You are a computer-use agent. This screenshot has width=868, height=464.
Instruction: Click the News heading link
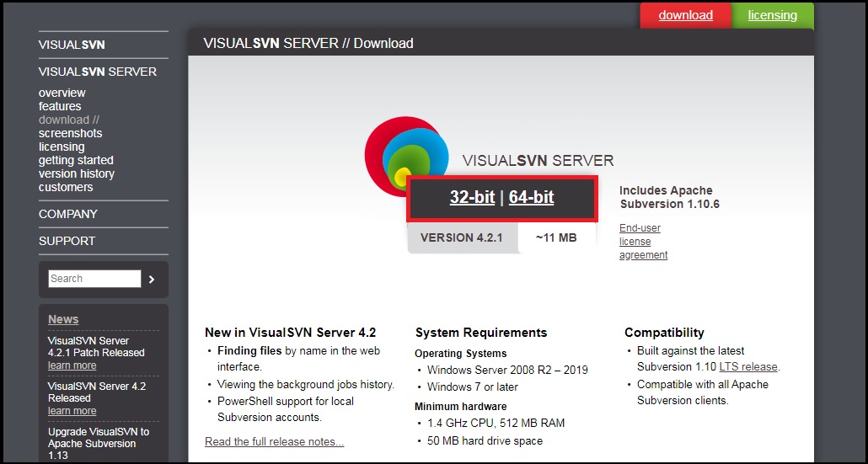(x=63, y=320)
